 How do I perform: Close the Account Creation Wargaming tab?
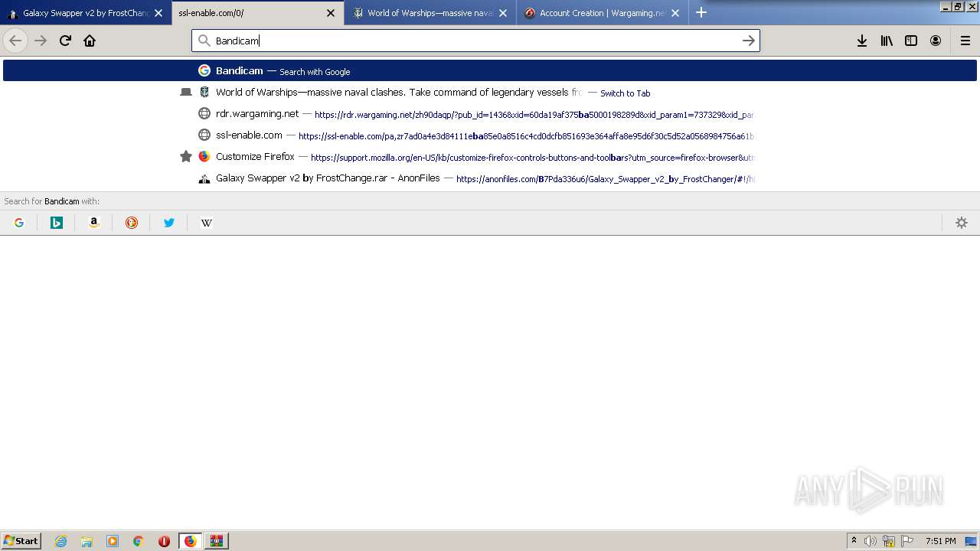click(675, 13)
